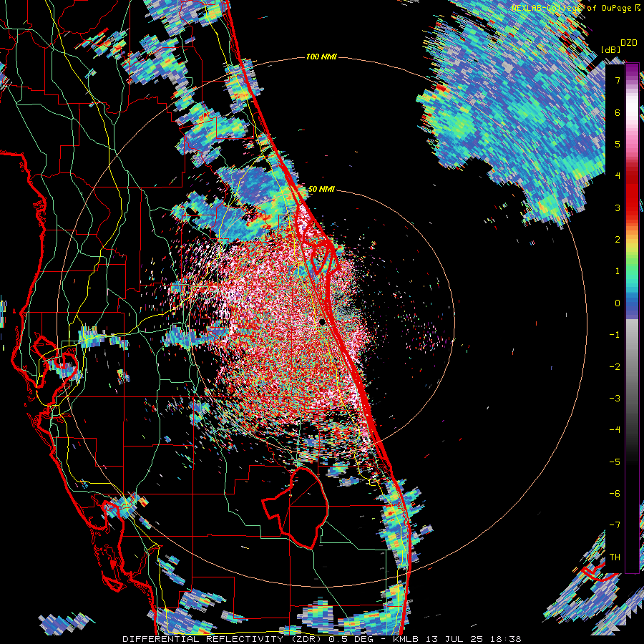Select the -5 dB value on the color scale
The width and height of the screenshot is (644, 644).
(x=615, y=462)
